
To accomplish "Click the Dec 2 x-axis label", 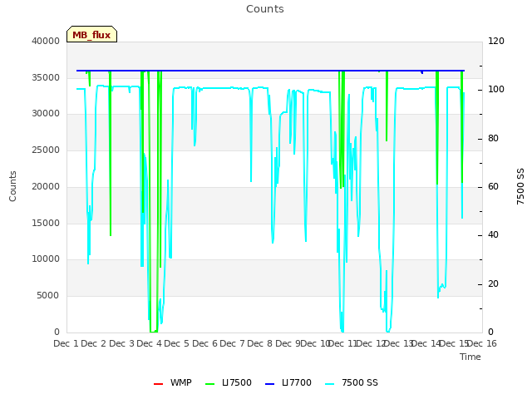I will [x=94, y=343].
